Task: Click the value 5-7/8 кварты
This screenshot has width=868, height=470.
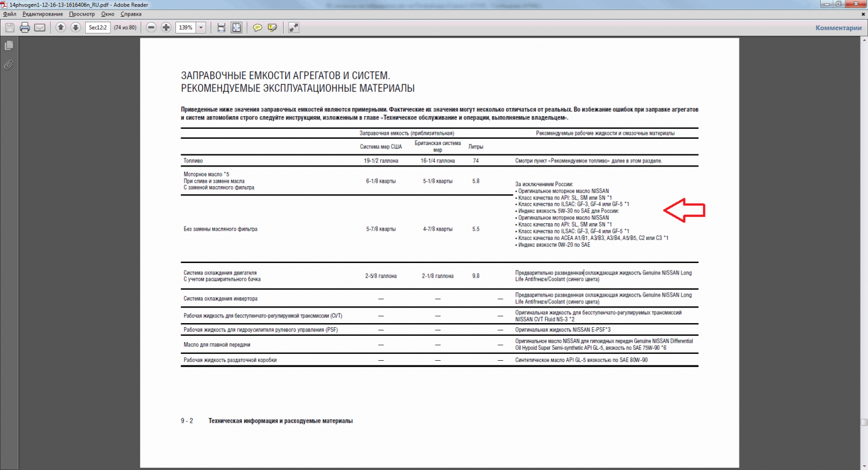Action: pyautogui.click(x=381, y=229)
